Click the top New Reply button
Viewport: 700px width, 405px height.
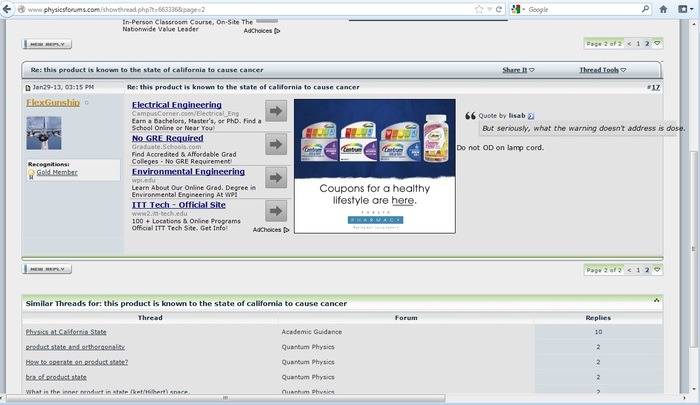(x=47, y=44)
